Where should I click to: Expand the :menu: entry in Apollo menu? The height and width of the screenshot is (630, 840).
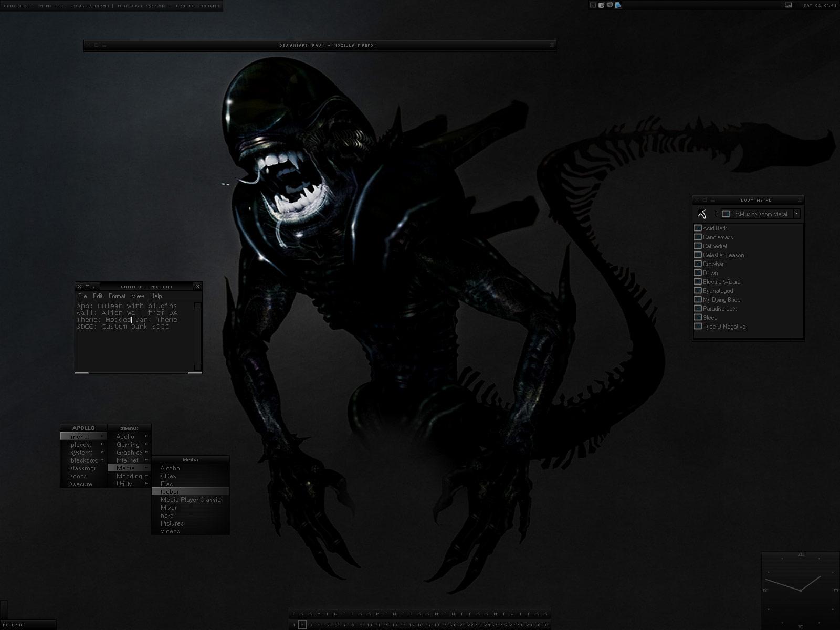pyautogui.click(x=83, y=436)
